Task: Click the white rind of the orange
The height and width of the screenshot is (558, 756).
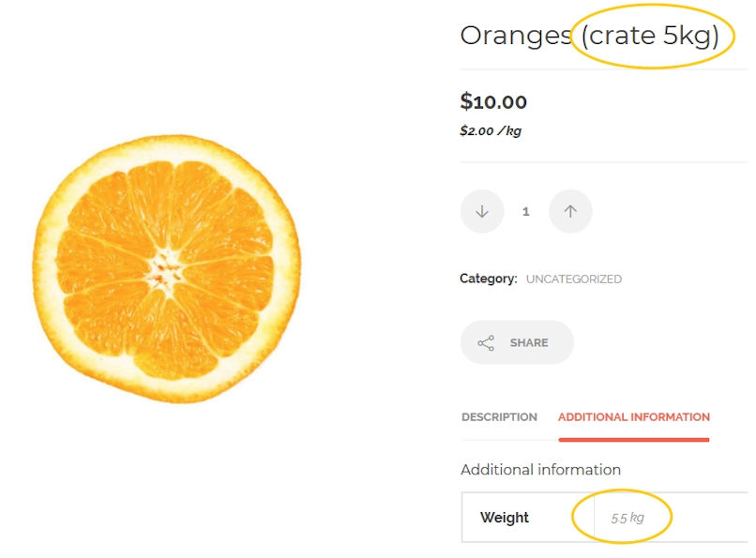Action: pos(47,270)
